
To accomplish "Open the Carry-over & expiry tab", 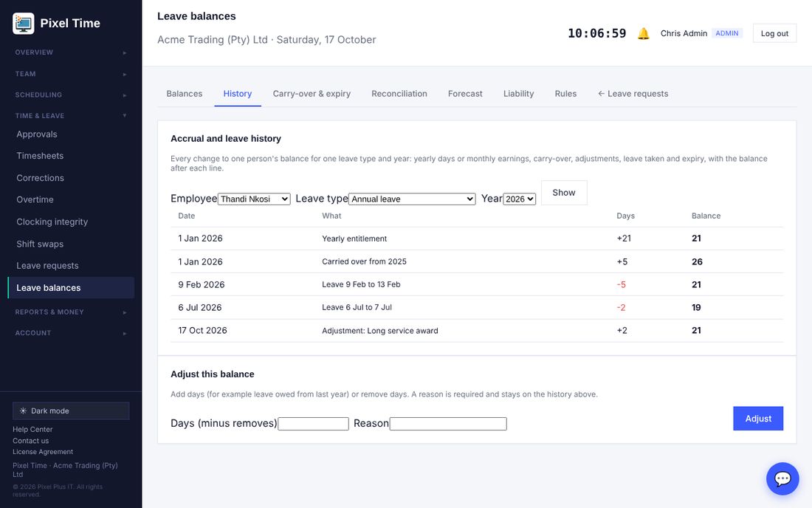I will 312,94.
